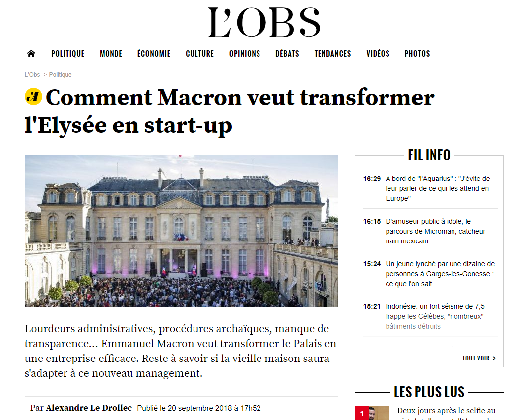Image resolution: width=518 pixels, height=420 pixels.
Task: Select Culture in the navigation bar
Action: 199,54
